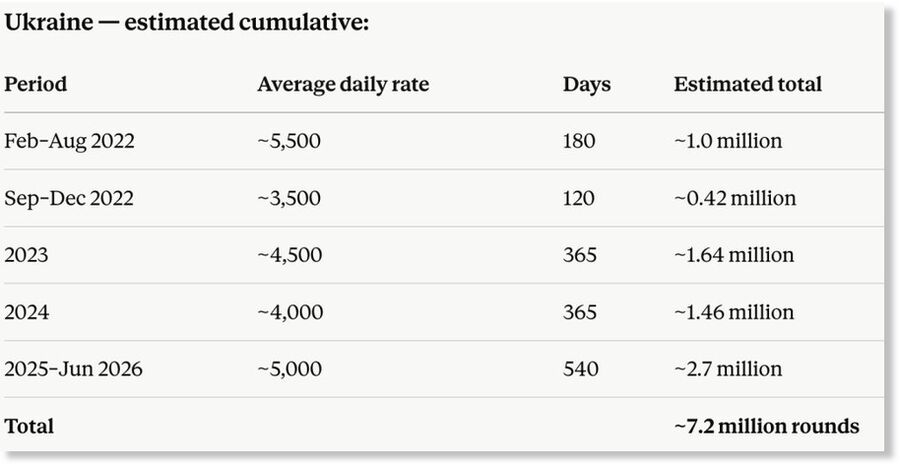The height and width of the screenshot is (467, 900).
Task: Select the ~1.64 million total cell
Action: tap(734, 255)
